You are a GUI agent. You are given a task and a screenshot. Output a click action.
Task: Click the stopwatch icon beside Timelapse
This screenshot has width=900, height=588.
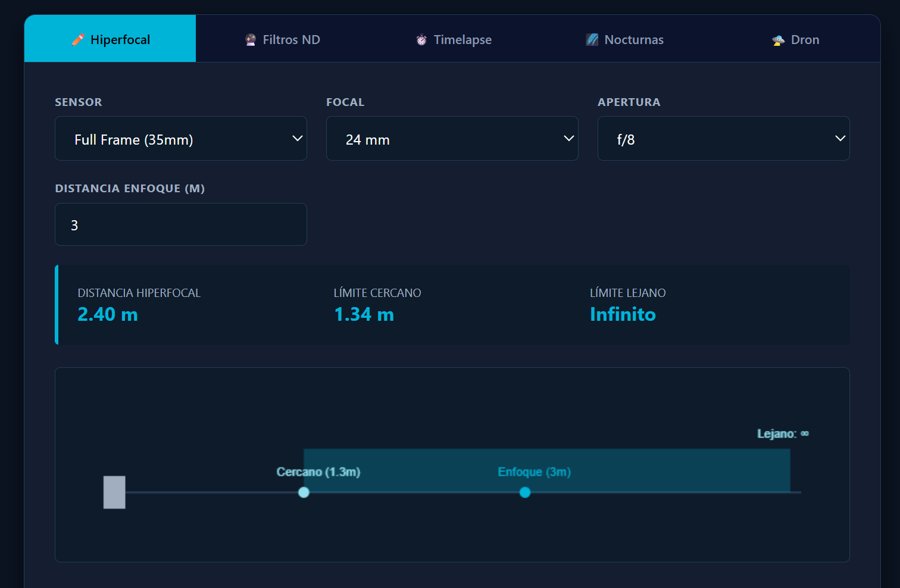[421, 40]
